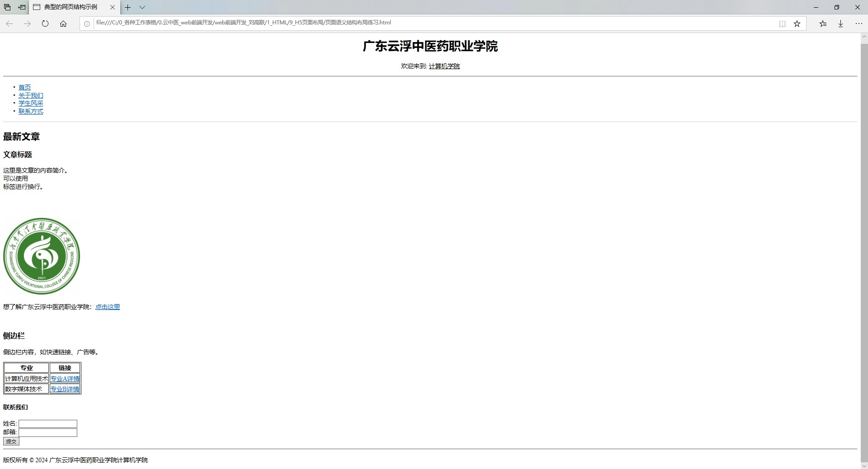The height and width of the screenshot is (469, 868).
Task: Open the 首页 navigation link
Action: (x=25, y=87)
